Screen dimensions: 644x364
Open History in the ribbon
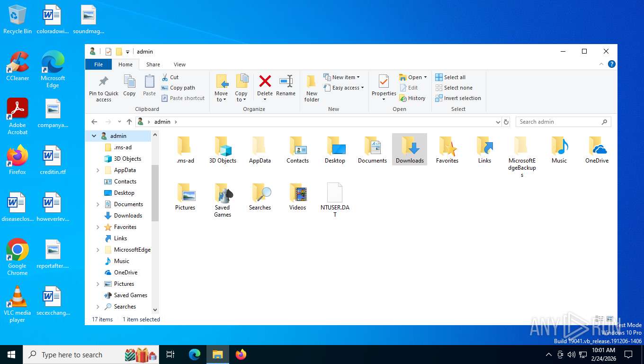(x=412, y=98)
